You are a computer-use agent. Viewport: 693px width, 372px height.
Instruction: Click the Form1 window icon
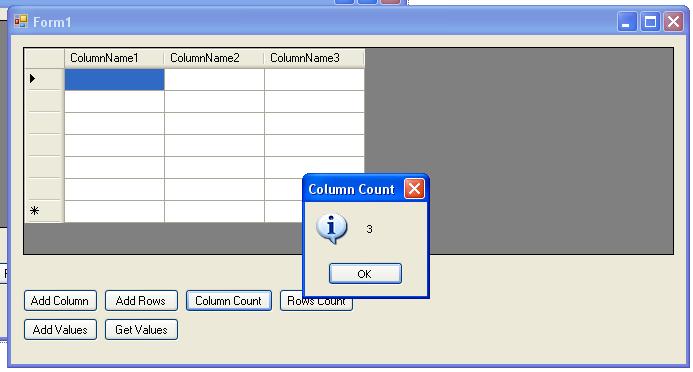[21, 21]
